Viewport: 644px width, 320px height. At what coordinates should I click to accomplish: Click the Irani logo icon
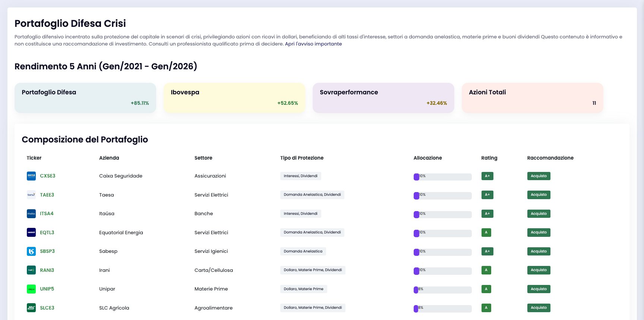(x=31, y=270)
